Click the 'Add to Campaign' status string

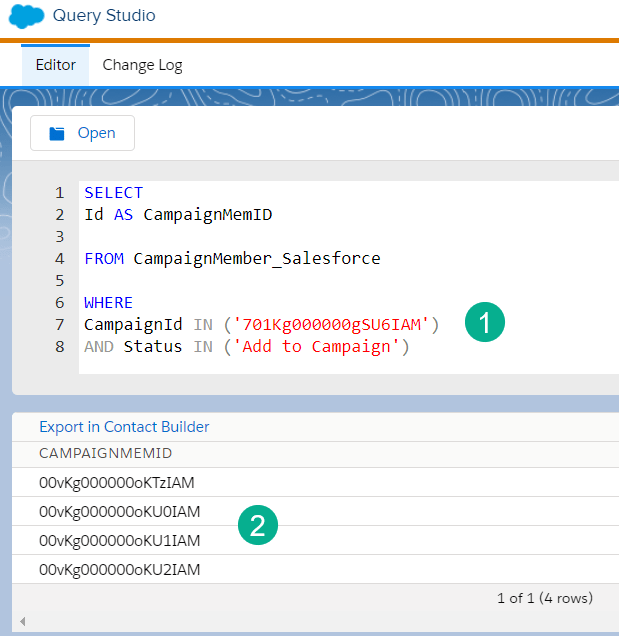coord(315,346)
